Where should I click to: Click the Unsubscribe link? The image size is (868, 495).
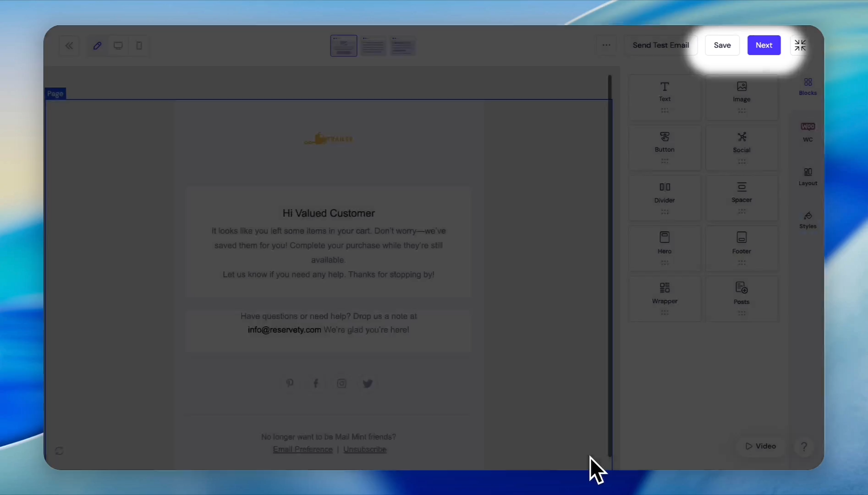365,449
